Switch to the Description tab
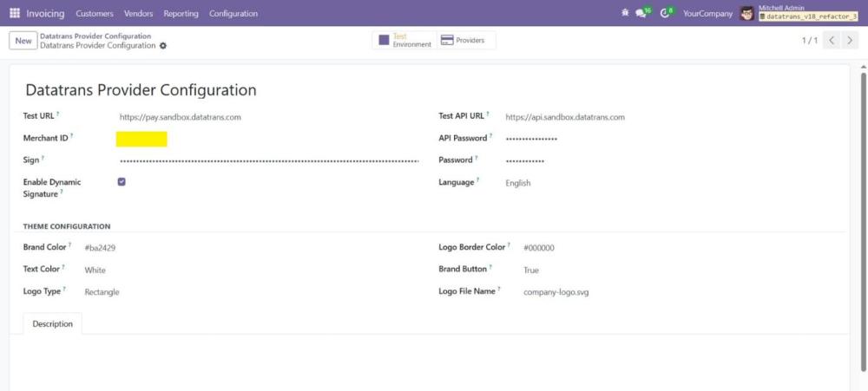 click(53, 323)
